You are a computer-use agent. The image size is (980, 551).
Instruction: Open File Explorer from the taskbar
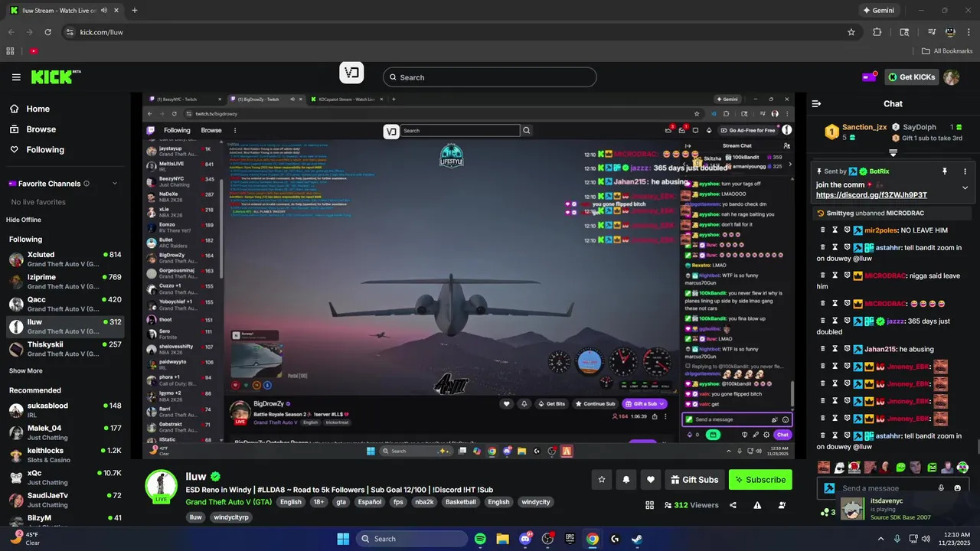coord(502,539)
